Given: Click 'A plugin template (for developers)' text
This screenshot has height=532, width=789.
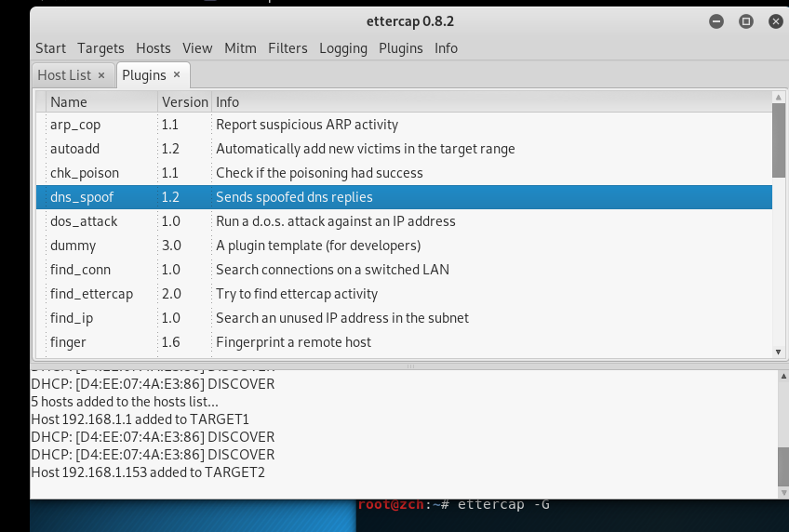Looking at the screenshot, I should tap(318, 246).
